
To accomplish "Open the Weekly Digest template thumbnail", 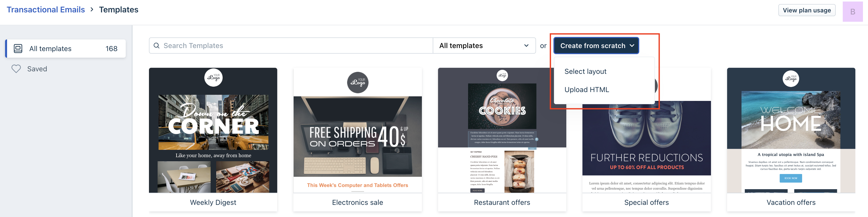I will pos(213,130).
